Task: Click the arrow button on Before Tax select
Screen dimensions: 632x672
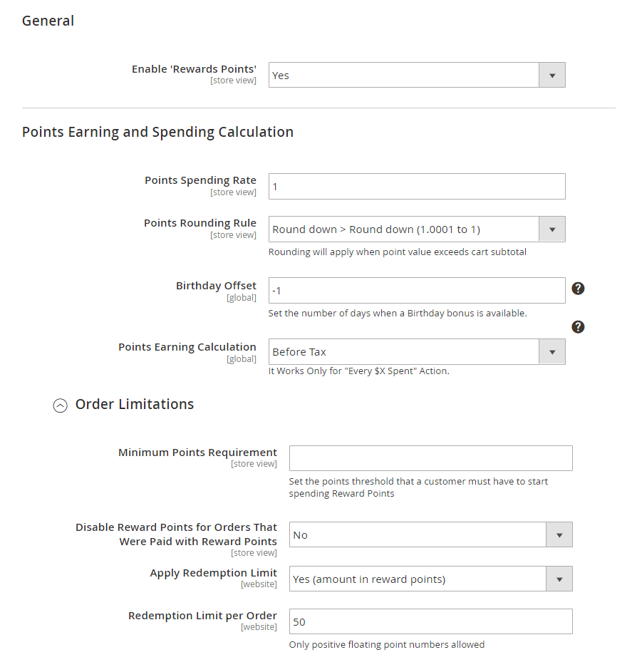Action: [552, 352]
